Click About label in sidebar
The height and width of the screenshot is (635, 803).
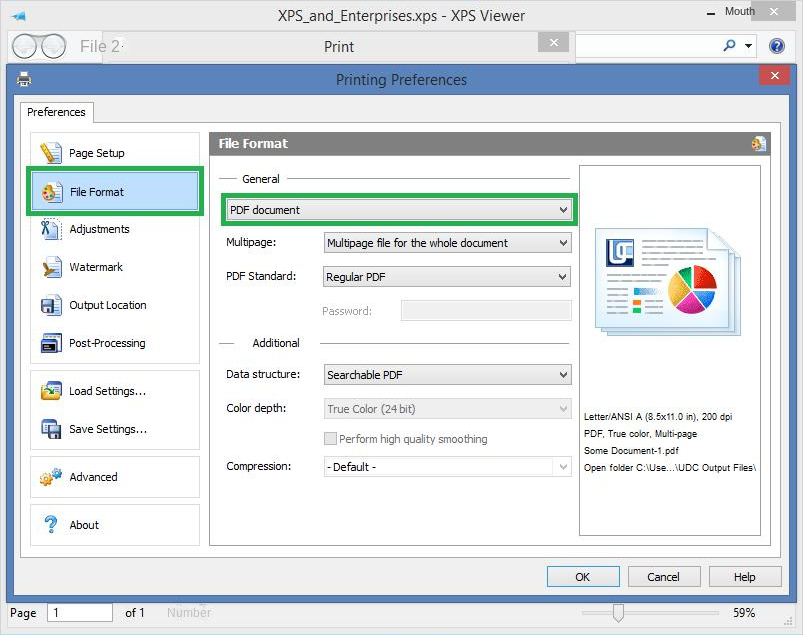click(x=84, y=525)
